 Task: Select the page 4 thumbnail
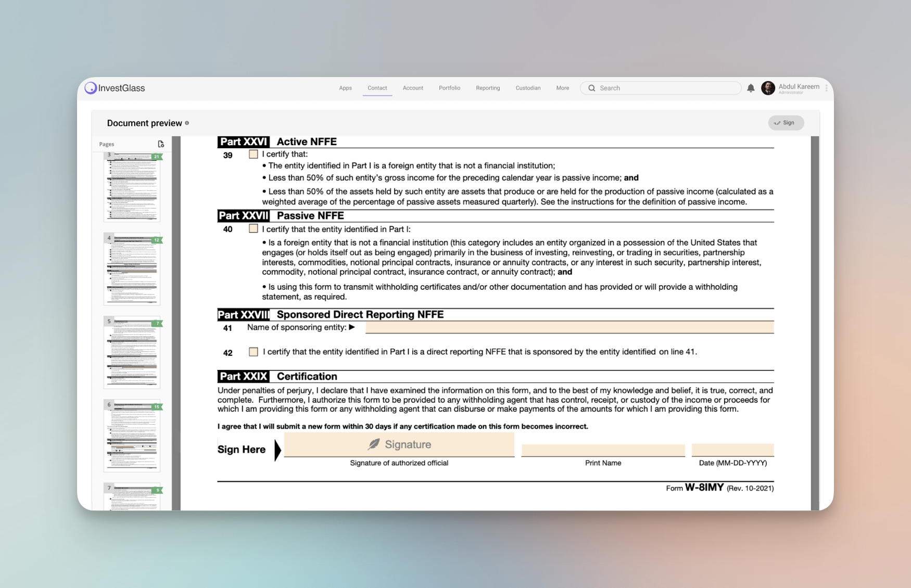coord(132,269)
